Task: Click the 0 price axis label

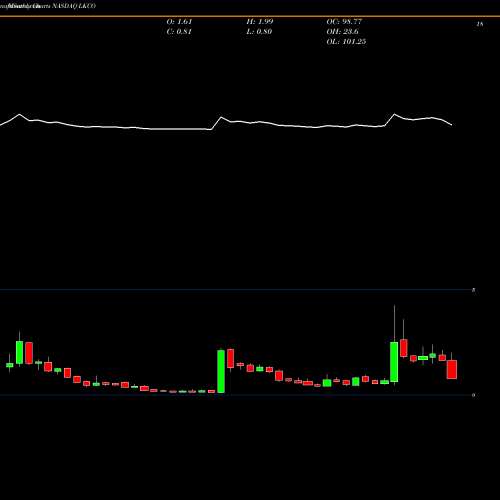Action: tap(473, 395)
